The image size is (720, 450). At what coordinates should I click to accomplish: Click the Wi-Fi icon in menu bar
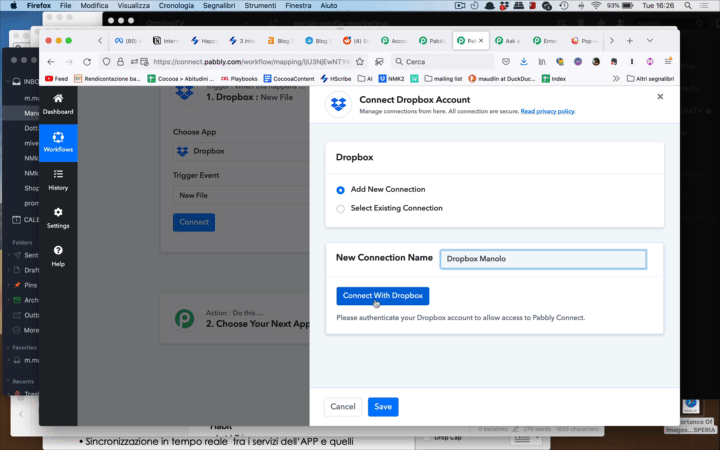[x=596, y=6]
